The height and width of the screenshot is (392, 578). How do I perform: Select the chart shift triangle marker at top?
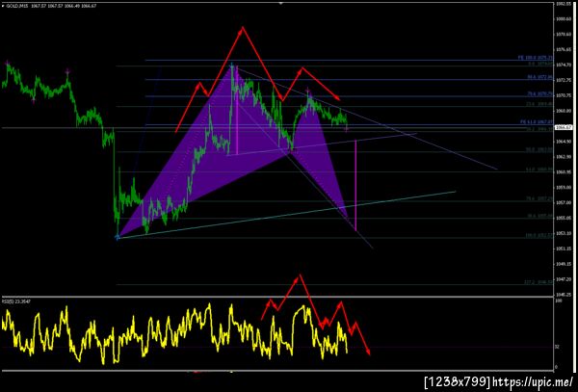point(281,3)
